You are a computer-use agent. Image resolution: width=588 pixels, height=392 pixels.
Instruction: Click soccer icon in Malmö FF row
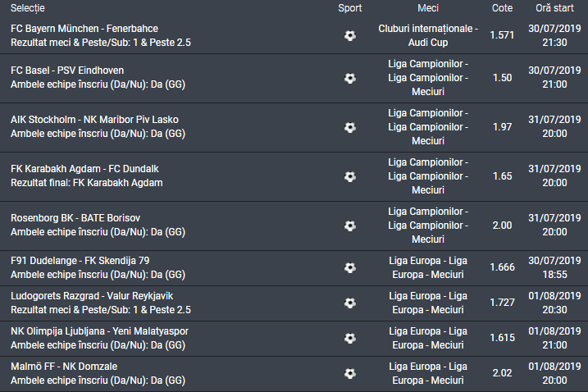click(350, 373)
